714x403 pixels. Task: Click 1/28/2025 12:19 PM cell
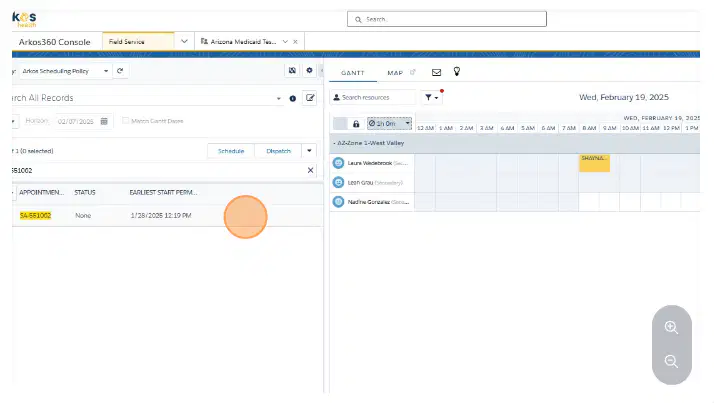[x=161, y=215]
